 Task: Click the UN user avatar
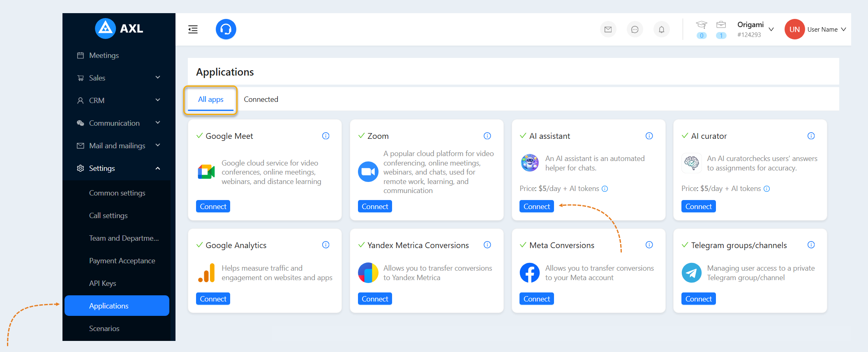point(794,29)
